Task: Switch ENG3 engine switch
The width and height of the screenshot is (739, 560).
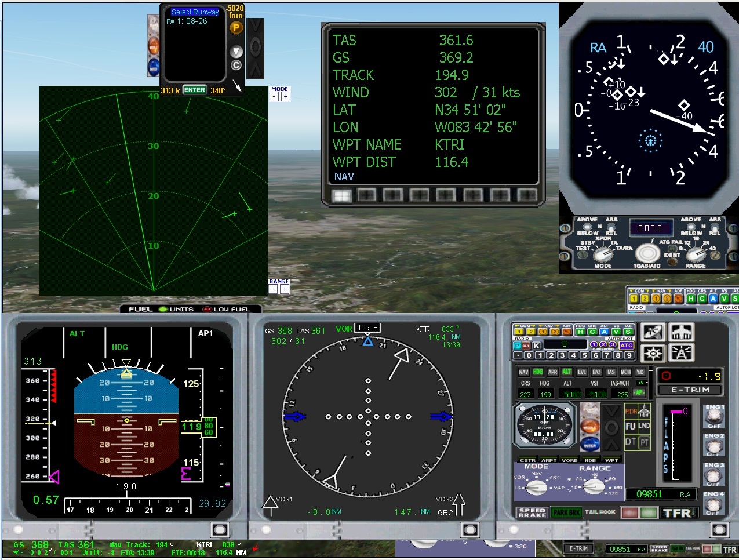Action: [713, 475]
